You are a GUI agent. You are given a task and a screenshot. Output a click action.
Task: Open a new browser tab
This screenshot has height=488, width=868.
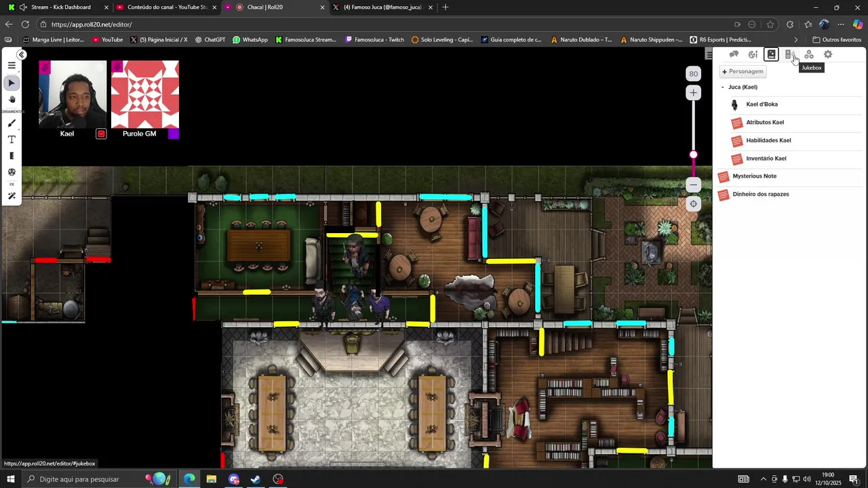tap(446, 7)
